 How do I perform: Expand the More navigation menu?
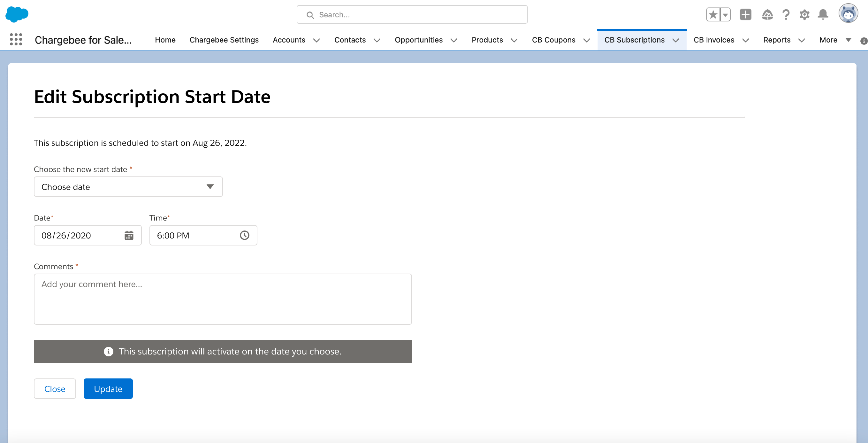pyautogui.click(x=835, y=40)
